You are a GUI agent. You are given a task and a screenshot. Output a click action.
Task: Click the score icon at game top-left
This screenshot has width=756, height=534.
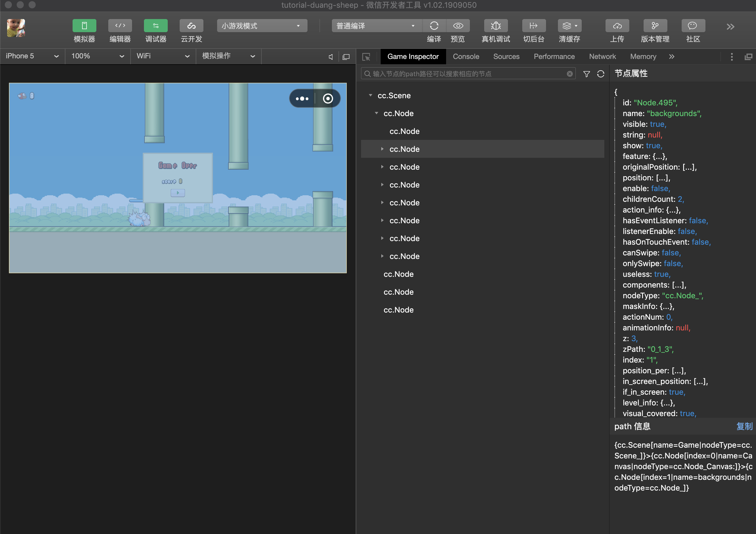tap(22, 96)
